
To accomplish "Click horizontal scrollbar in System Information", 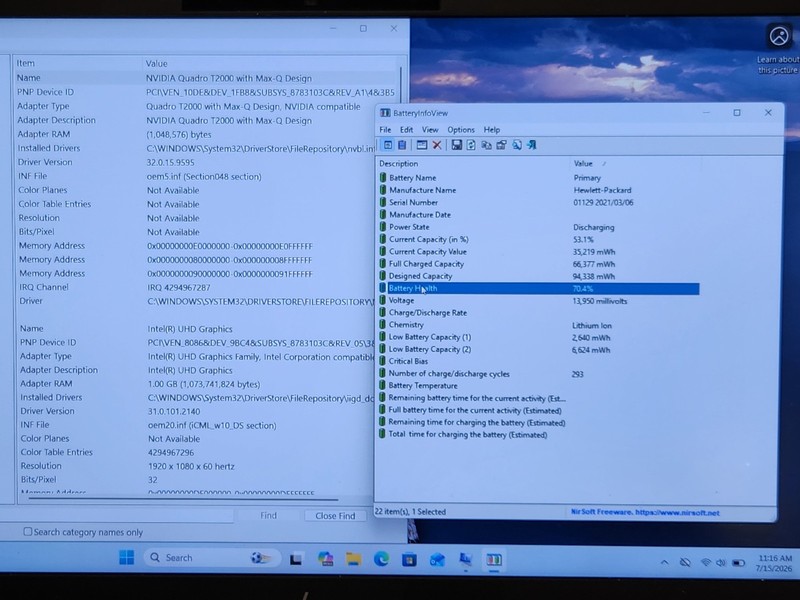I will (184, 499).
